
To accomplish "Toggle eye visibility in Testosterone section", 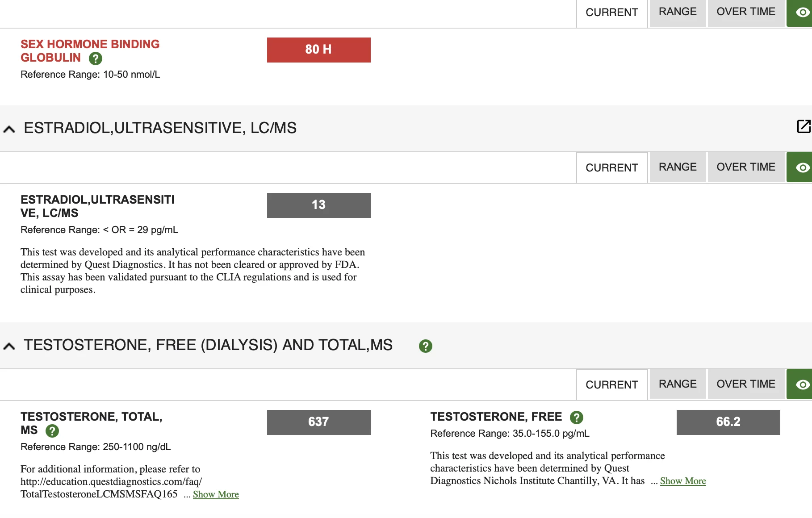I will [802, 384].
